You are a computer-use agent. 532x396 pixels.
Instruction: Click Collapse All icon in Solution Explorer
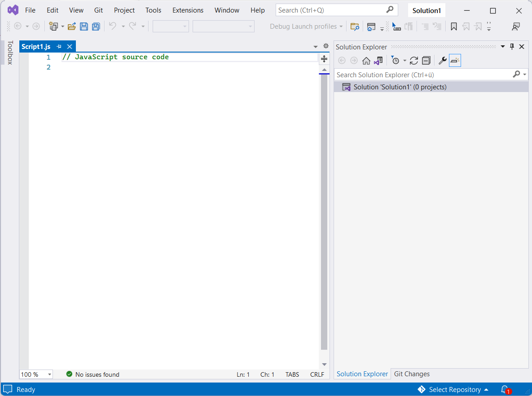[426, 61]
